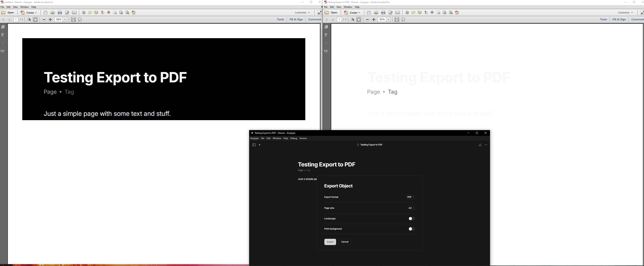Screen dimensions: 644x266
Task: Click zoom percentage field in left Acrobat
Action: click(x=59, y=19)
